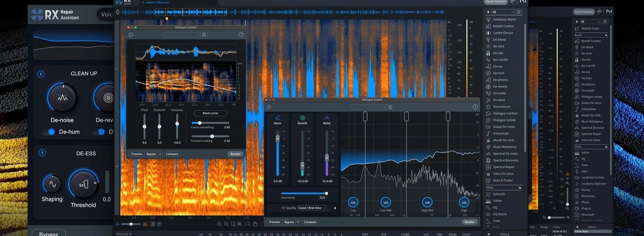Open preset menu in Dialogue Contour

[204, 34]
